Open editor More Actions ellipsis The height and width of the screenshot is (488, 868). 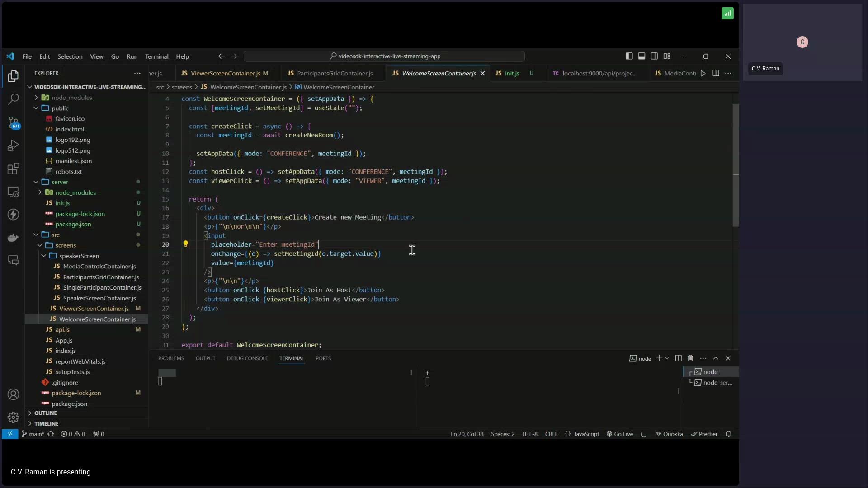pyautogui.click(x=728, y=73)
